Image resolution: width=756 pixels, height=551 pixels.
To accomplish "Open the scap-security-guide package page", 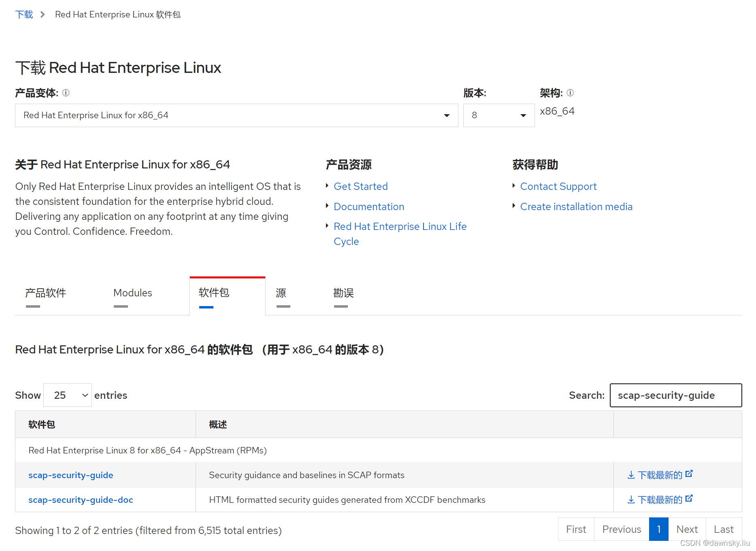I will coord(70,475).
